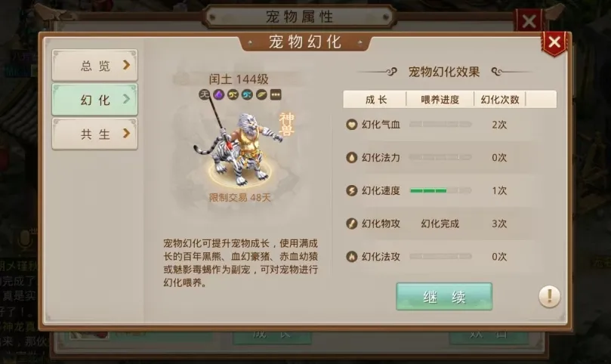This screenshot has height=364, width=611.
Task: Expand the 总览 tab arrow
Action: [x=126, y=65]
